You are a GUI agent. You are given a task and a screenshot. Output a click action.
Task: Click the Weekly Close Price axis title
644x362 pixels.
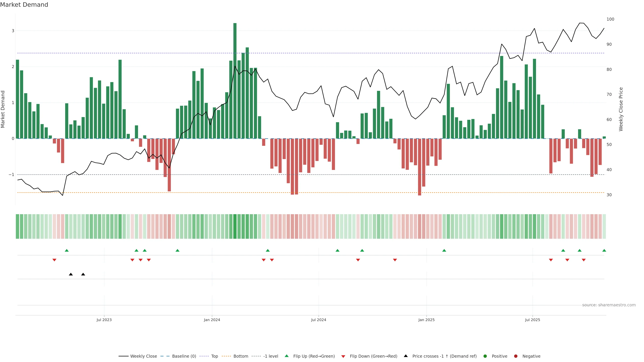pyautogui.click(x=621, y=109)
